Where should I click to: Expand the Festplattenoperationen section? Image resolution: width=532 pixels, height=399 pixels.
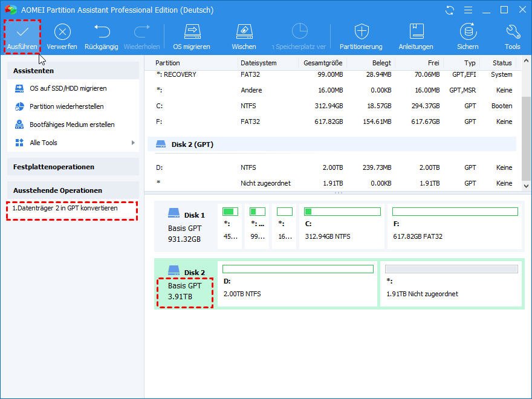pyautogui.click(x=73, y=167)
